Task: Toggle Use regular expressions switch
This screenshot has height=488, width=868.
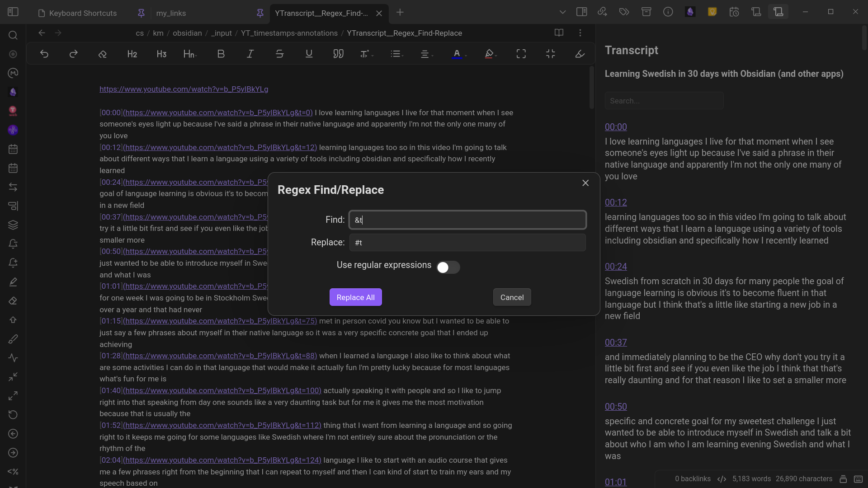Action: [x=448, y=267]
